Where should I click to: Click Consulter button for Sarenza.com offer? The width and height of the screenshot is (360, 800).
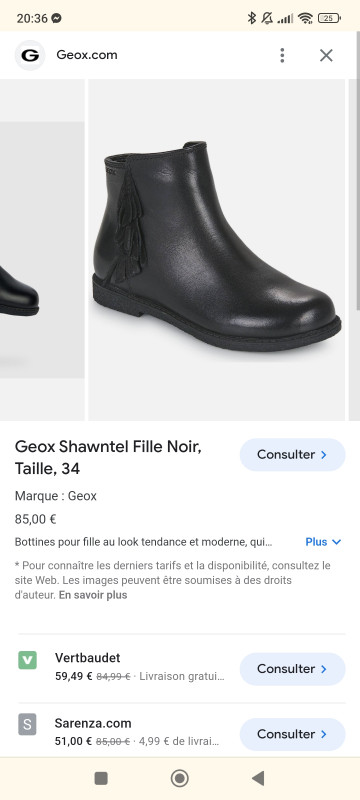[293, 734]
